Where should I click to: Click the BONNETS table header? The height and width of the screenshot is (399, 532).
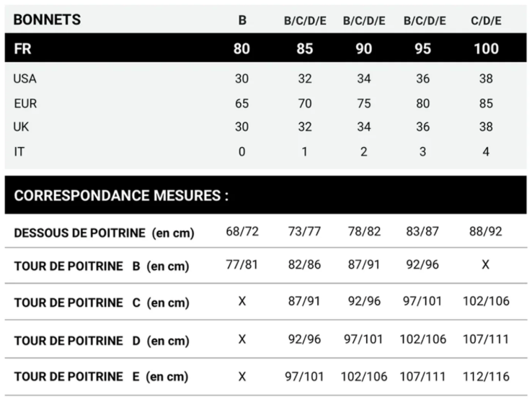point(47,19)
